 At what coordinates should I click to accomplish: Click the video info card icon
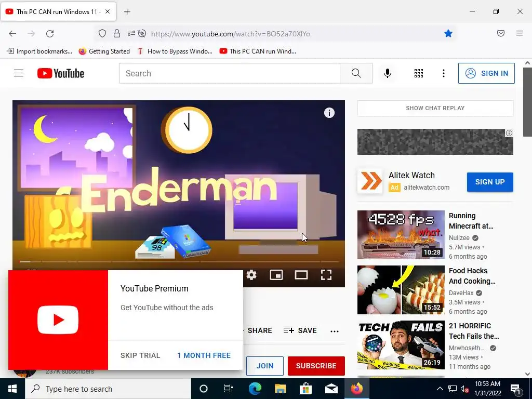click(329, 113)
